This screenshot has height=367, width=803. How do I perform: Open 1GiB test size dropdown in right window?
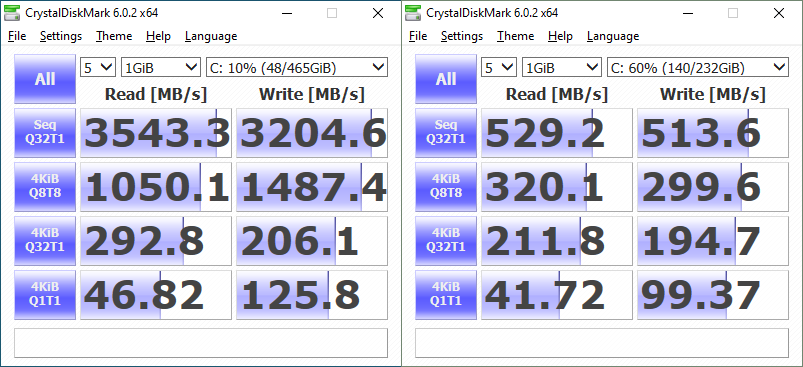(x=561, y=67)
